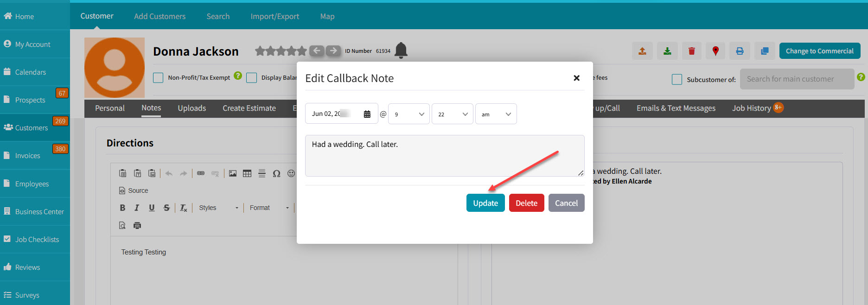Open Add Customers in top menu

point(160,16)
